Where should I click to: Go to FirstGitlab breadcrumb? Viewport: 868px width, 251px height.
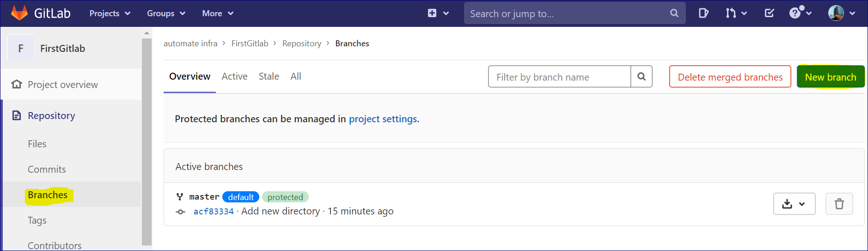tap(250, 44)
